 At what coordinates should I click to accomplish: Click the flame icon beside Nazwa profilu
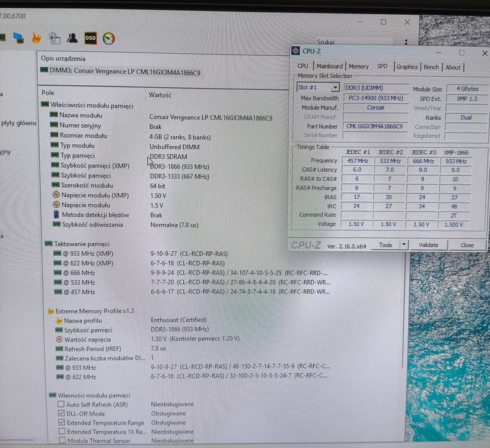coord(59,320)
